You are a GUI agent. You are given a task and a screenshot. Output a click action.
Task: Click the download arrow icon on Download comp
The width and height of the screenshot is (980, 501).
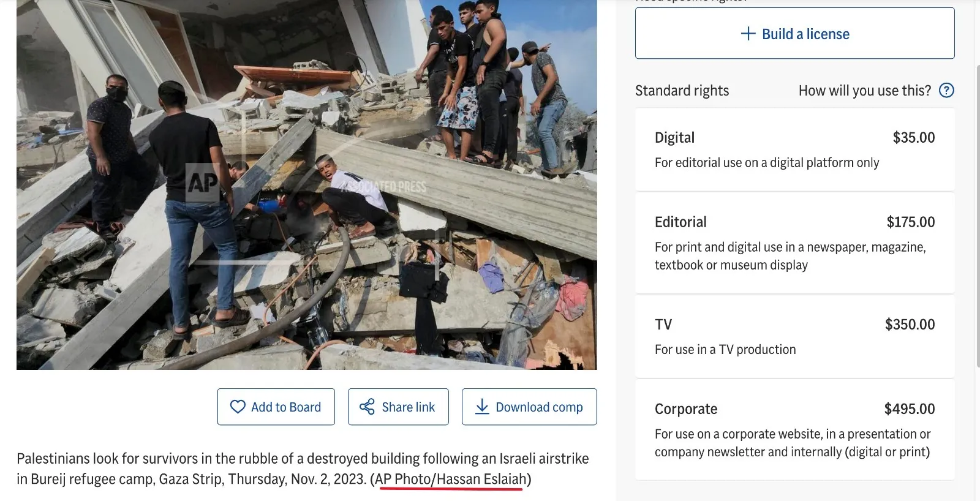[x=482, y=407]
